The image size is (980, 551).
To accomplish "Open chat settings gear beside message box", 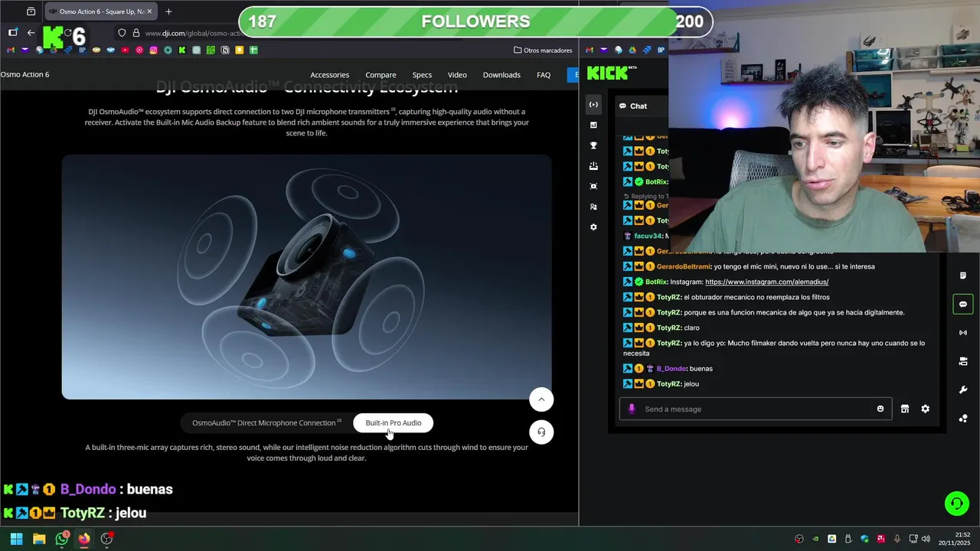I will coord(925,409).
